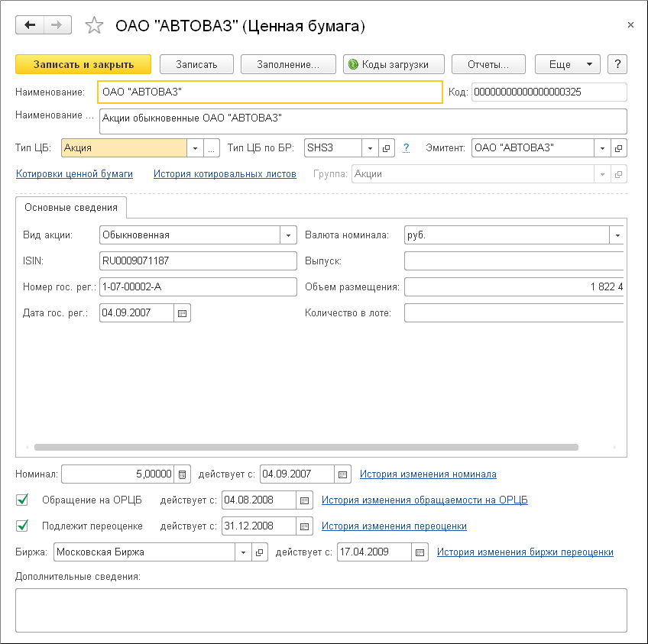The image size is (648, 644).
Task: Open История изменения обращаемости на ОРЦБ link
Action: [x=425, y=500]
